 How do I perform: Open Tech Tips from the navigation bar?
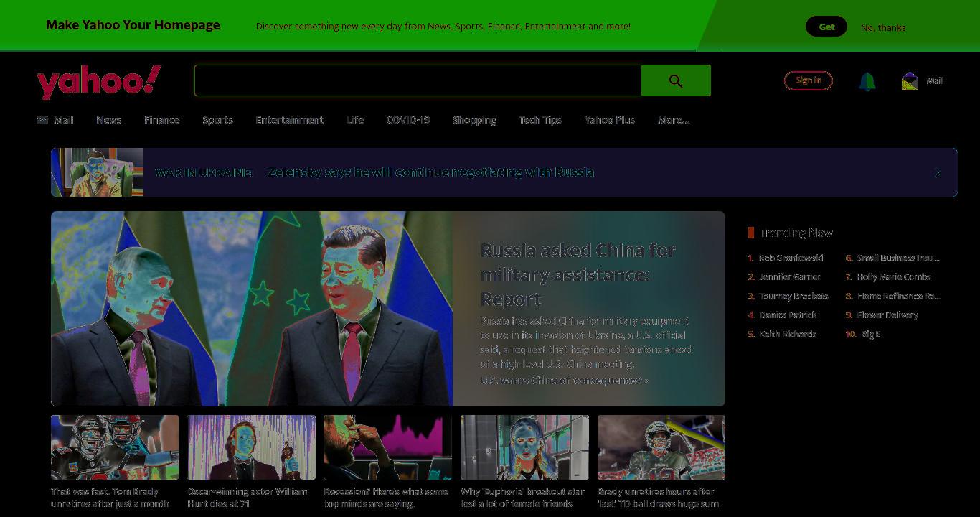(540, 120)
